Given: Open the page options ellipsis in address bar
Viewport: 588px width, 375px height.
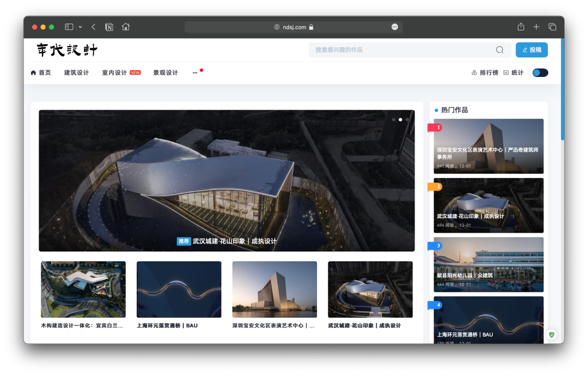Looking at the screenshot, I should pyautogui.click(x=394, y=27).
